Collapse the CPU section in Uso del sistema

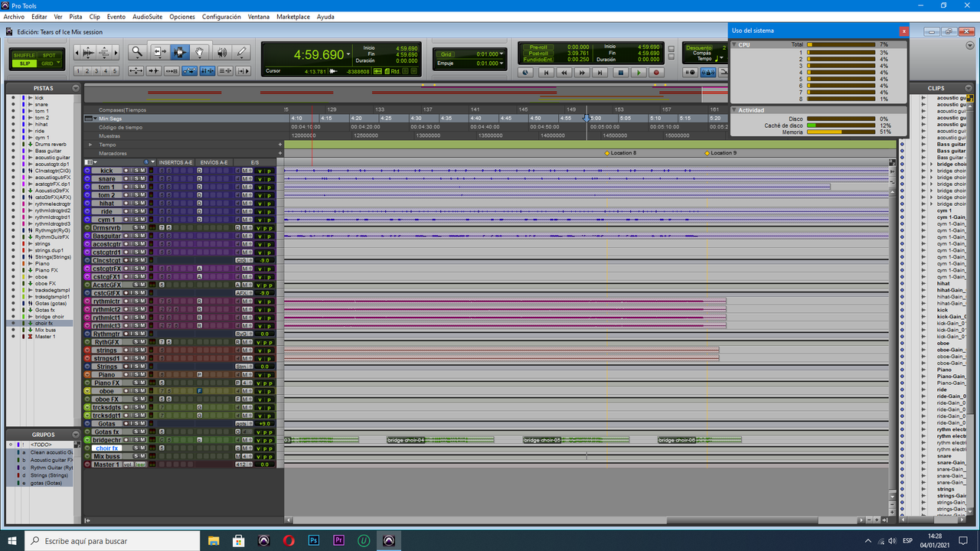[x=734, y=44]
